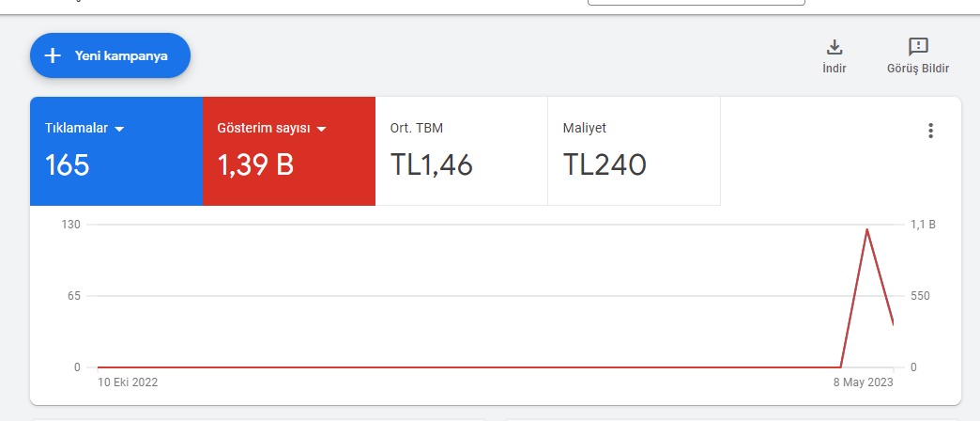Click the 1,1 B right axis label

923,225
